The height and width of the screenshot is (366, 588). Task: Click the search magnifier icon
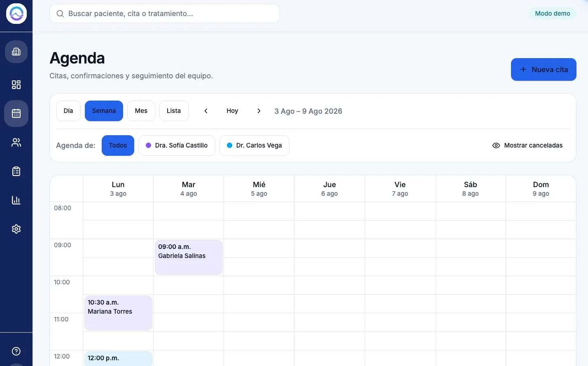(60, 14)
